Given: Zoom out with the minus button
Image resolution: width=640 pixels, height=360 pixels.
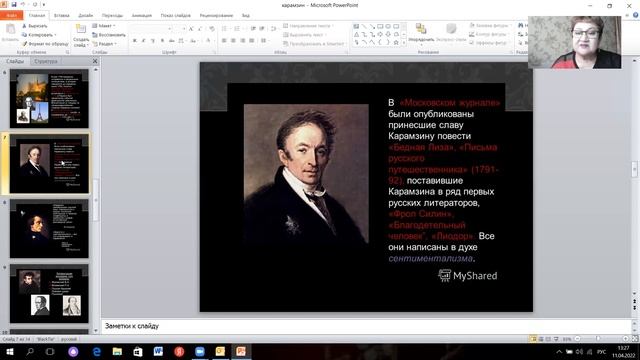Looking at the screenshot, I should (578, 339).
